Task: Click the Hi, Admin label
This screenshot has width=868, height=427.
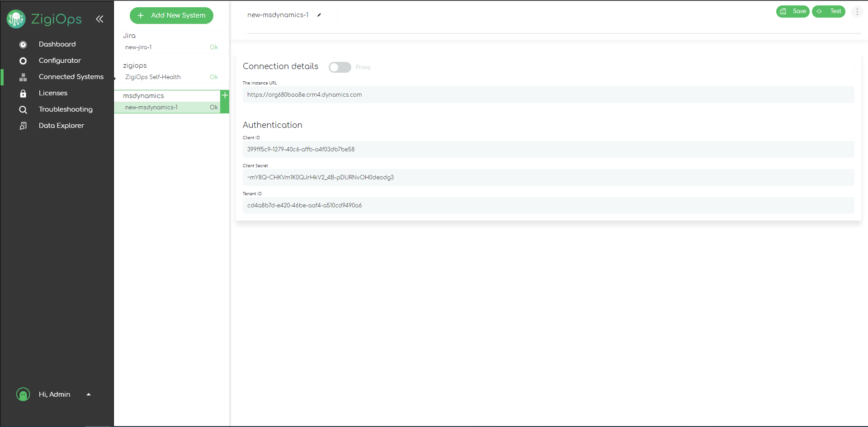Action: [54, 394]
